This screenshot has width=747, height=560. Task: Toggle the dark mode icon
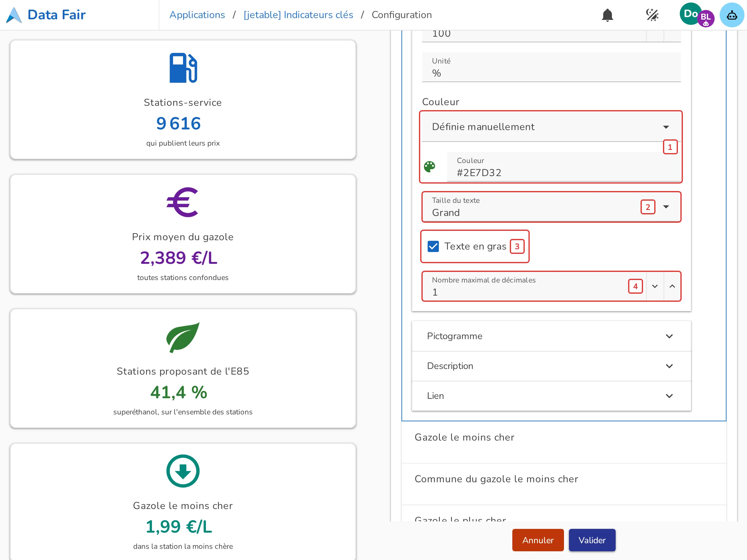pos(652,15)
